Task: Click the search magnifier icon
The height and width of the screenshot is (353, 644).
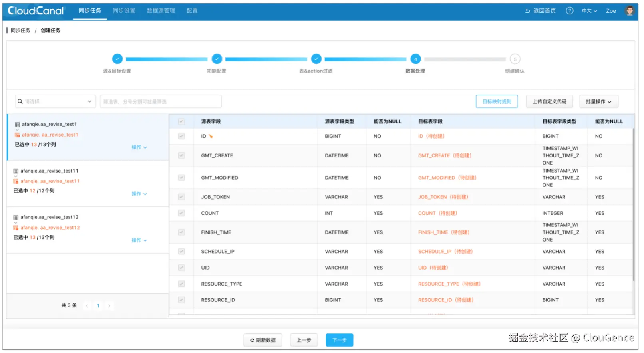Action: pyautogui.click(x=20, y=101)
